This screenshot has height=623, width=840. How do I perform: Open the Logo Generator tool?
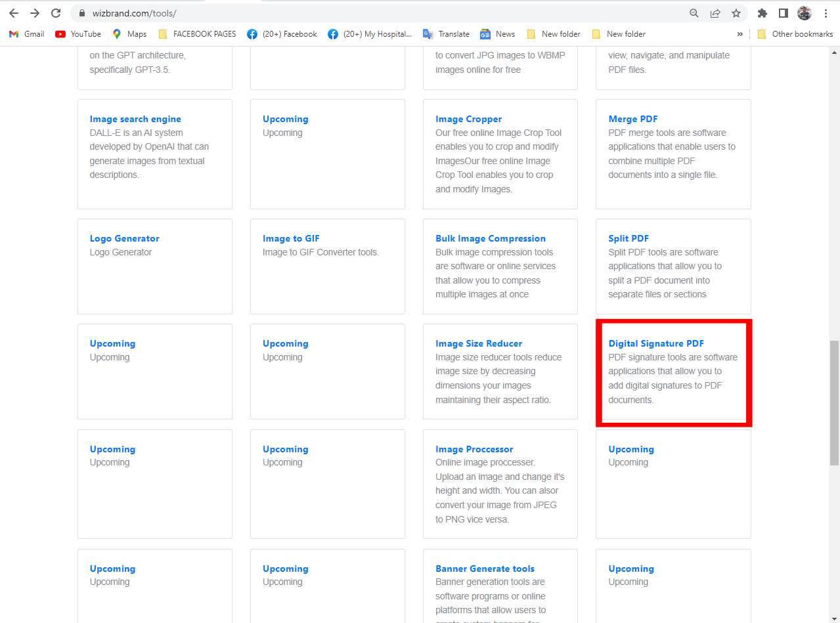124,238
